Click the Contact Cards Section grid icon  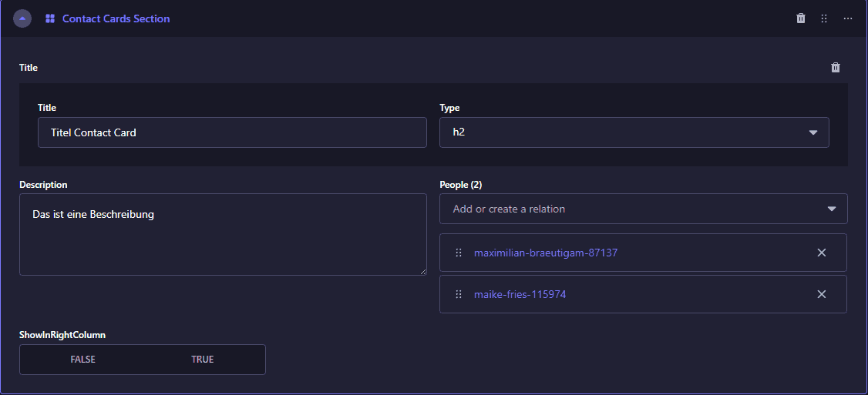pyautogui.click(x=50, y=18)
